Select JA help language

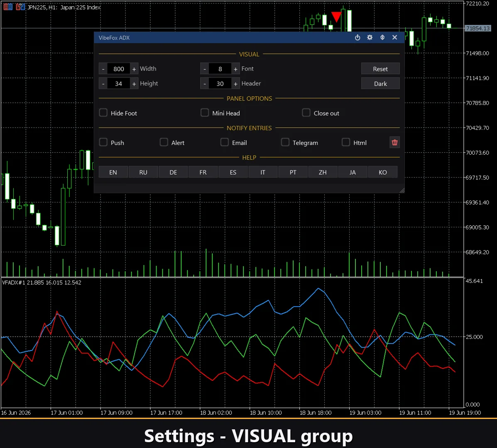click(353, 172)
